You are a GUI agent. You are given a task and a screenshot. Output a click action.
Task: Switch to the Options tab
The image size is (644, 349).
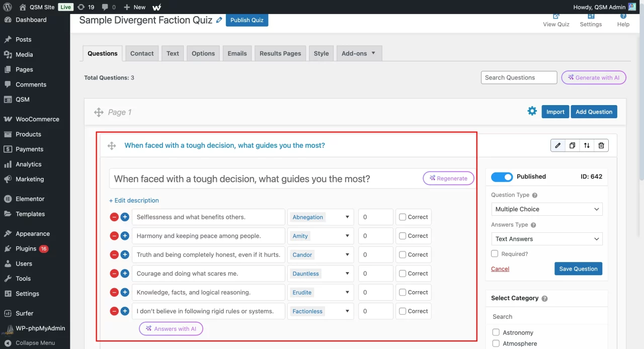203,53
